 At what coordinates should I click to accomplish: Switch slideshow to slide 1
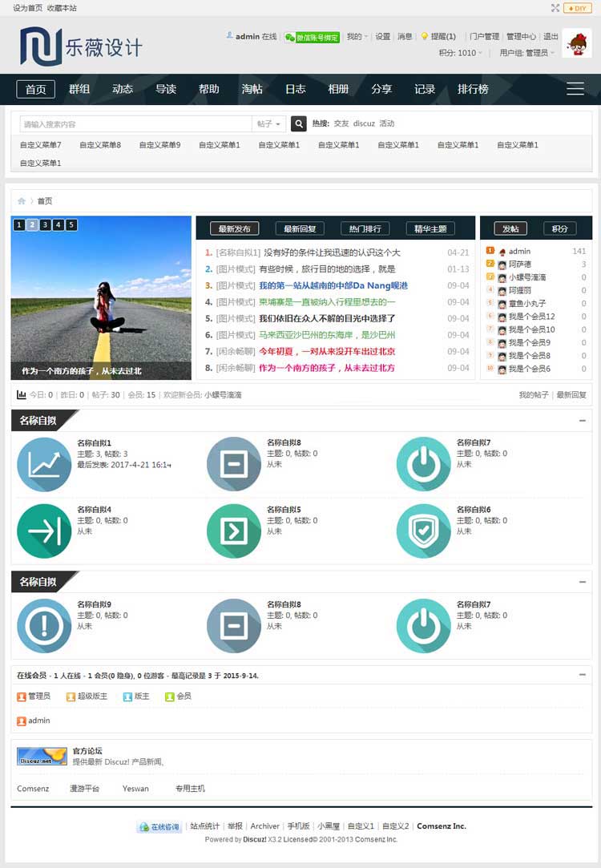[x=19, y=224]
